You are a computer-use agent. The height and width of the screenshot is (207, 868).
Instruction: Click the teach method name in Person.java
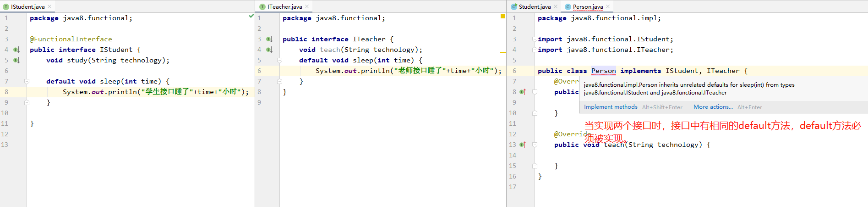[x=614, y=145]
